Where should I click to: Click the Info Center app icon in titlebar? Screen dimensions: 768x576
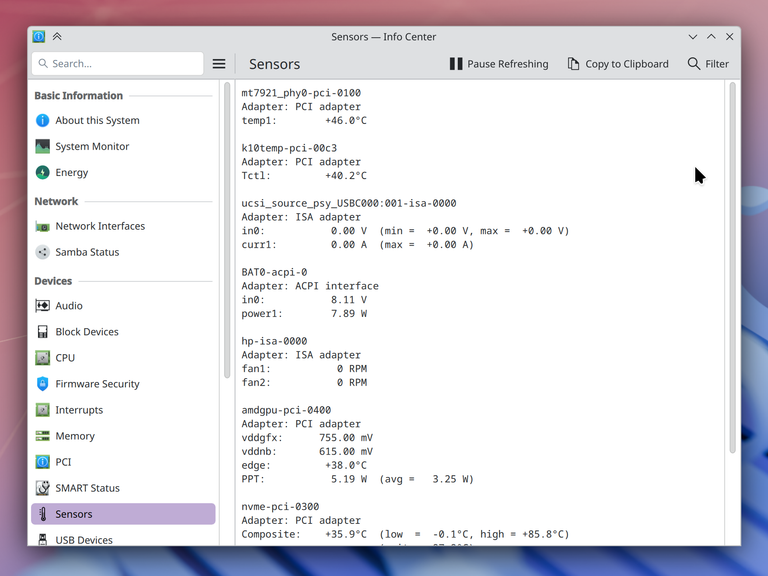[x=39, y=37]
